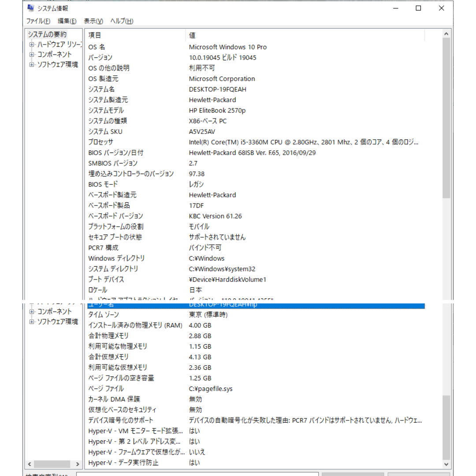Click the value C:¥pagefile.sys
Screen dimensions: 476x476
[x=211, y=389]
